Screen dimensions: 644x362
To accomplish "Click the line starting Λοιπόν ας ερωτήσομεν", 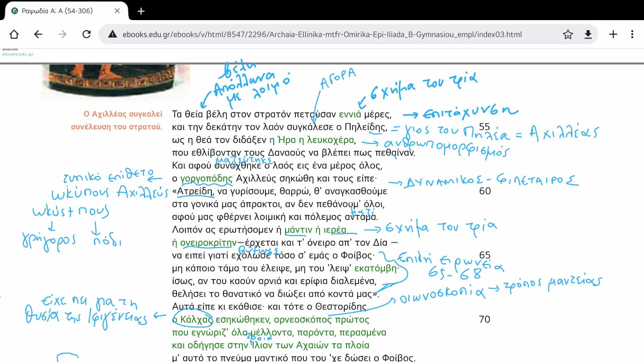I will pyautogui.click(x=259, y=230).
